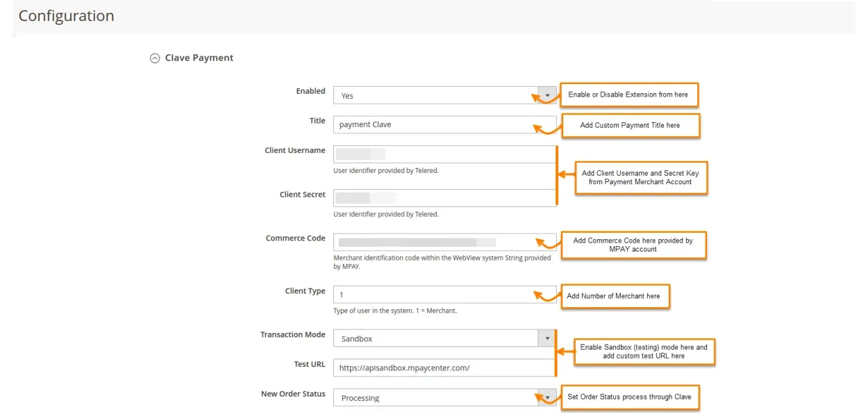
Task: Click the 'Add Number of Merchant here' callout
Action: tap(615, 296)
